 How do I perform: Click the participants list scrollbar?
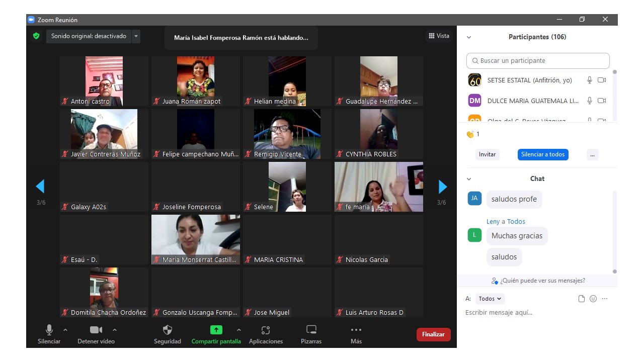614,96
